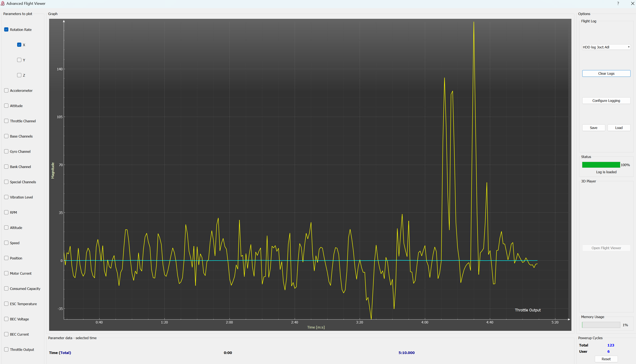Tick the Motor Current checkbox
Viewport: 636px width, 364px height.
[6, 273]
